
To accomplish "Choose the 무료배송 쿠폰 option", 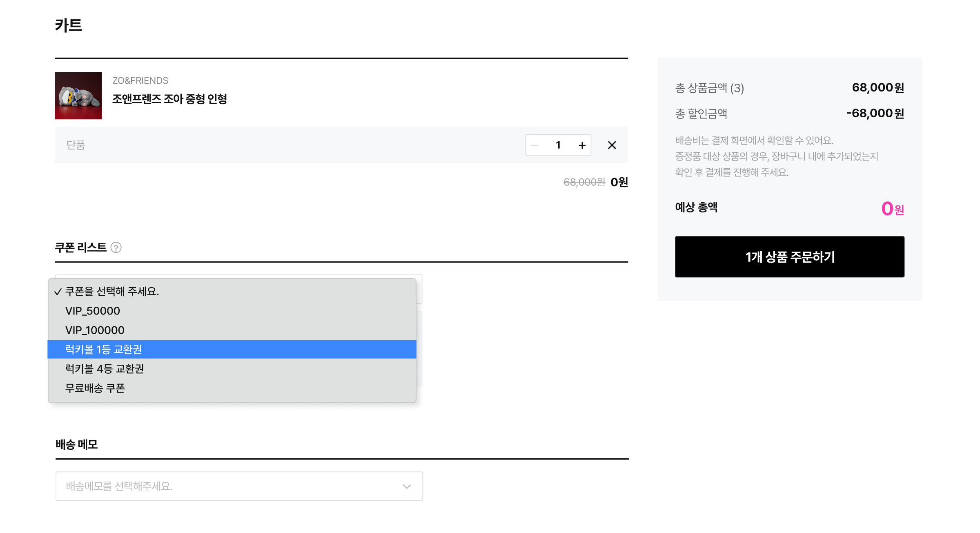I will click(x=95, y=388).
